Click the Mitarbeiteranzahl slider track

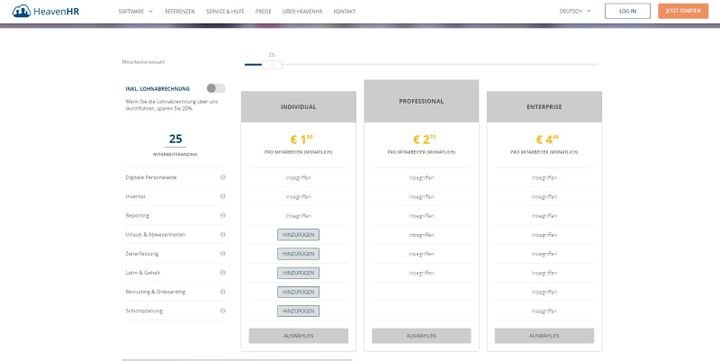coord(422,65)
